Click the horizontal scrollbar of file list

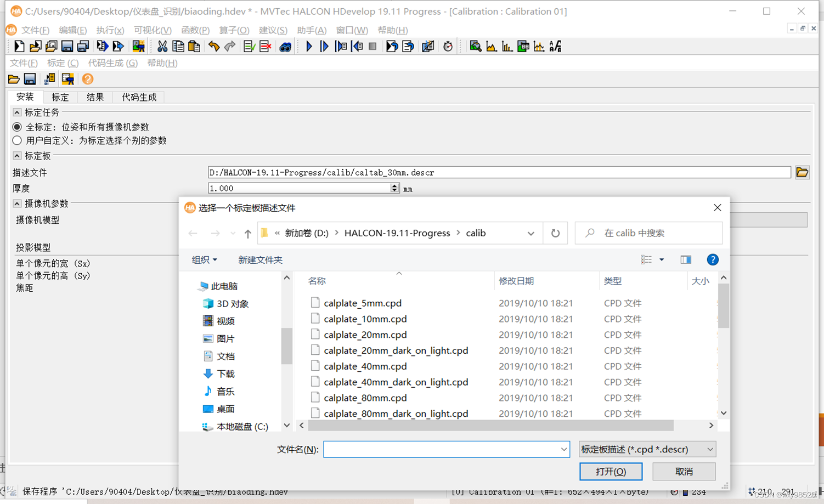click(x=490, y=425)
